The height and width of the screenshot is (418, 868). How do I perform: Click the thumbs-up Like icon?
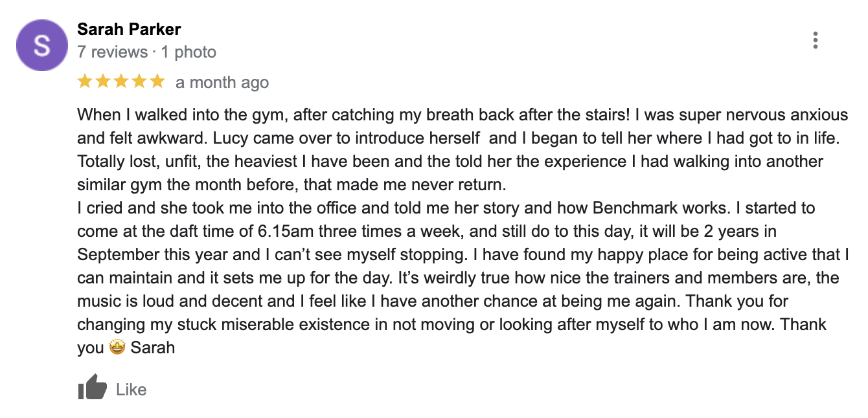[92, 388]
